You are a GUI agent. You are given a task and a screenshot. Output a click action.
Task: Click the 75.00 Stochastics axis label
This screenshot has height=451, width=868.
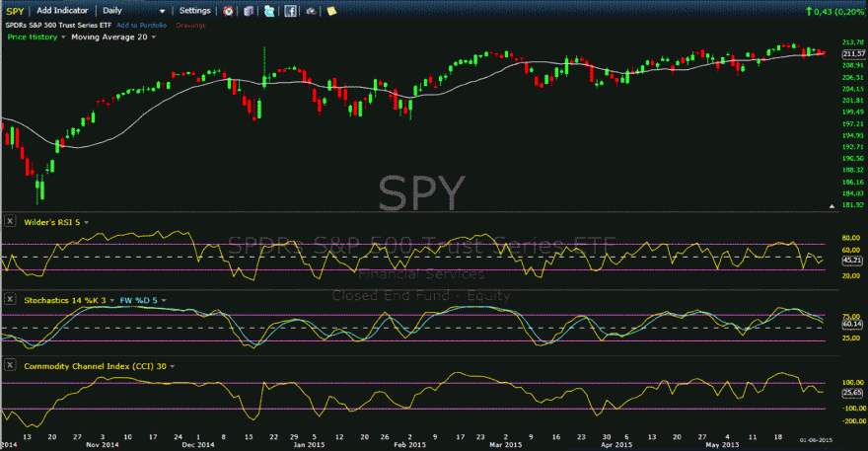click(x=851, y=317)
